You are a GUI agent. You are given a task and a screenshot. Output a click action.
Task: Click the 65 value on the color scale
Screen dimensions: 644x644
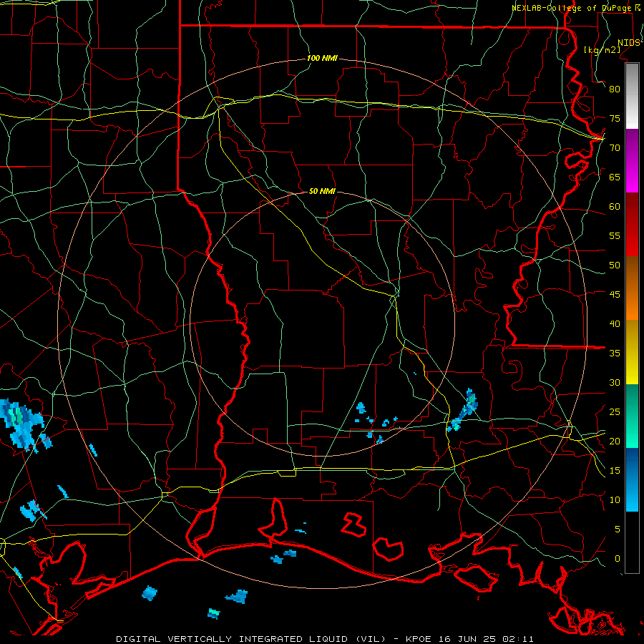tap(615, 177)
